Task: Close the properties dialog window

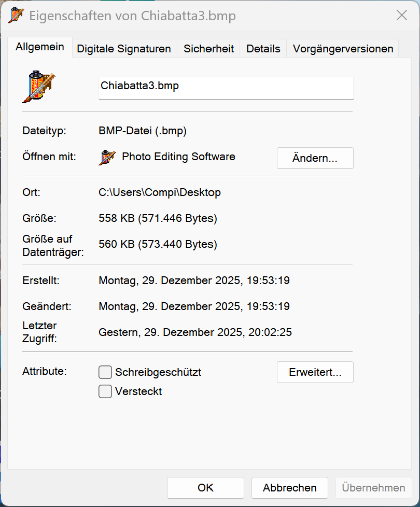Action: pos(402,16)
